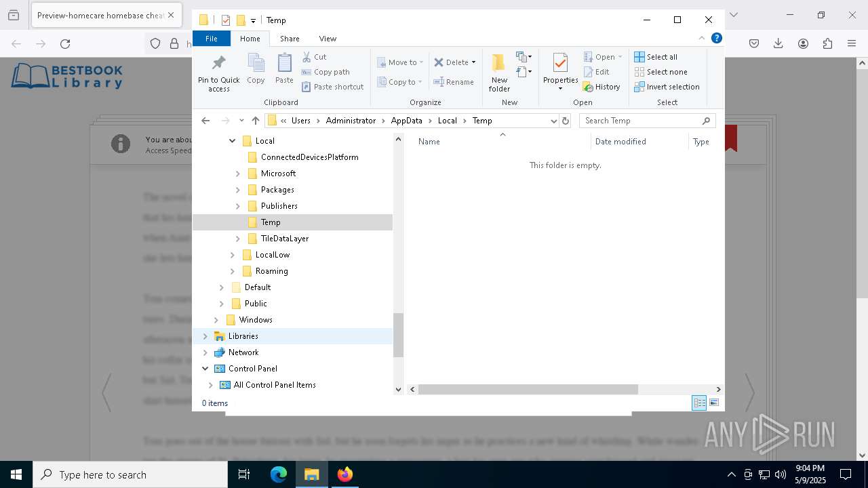Collapse the Local tree folder
The height and width of the screenshot is (488, 868).
tap(233, 141)
